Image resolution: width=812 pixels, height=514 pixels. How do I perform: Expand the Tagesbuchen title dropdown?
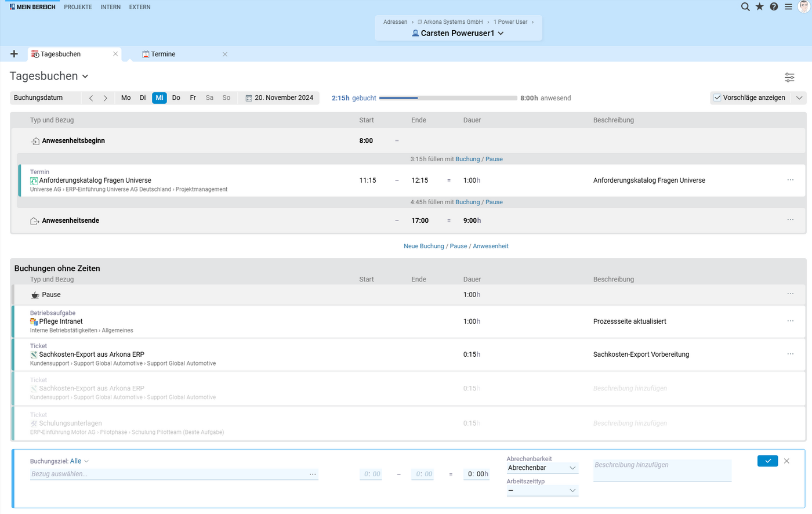(x=85, y=77)
